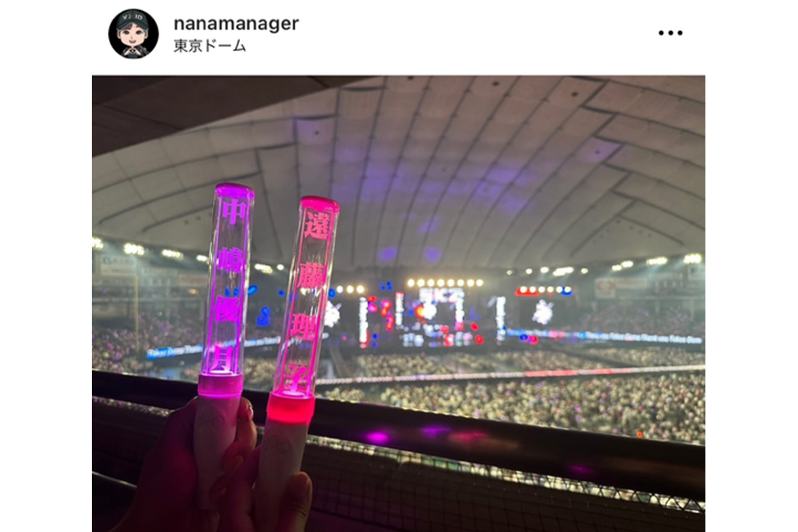The height and width of the screenshot is (532, 798).
Task: Tap the pink top cap of left penlight
Action: [x=234, y=191]
